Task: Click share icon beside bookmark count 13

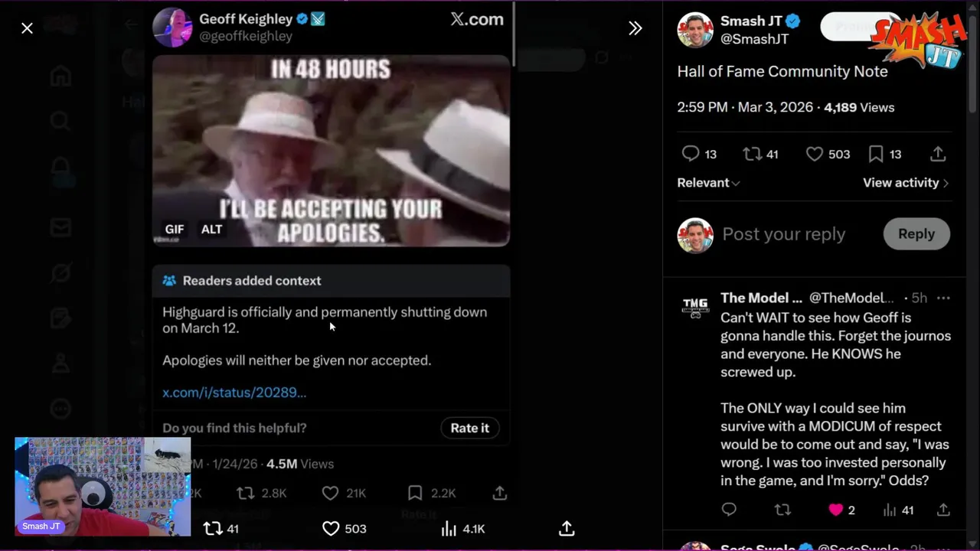Action: [x=938, y=154]
